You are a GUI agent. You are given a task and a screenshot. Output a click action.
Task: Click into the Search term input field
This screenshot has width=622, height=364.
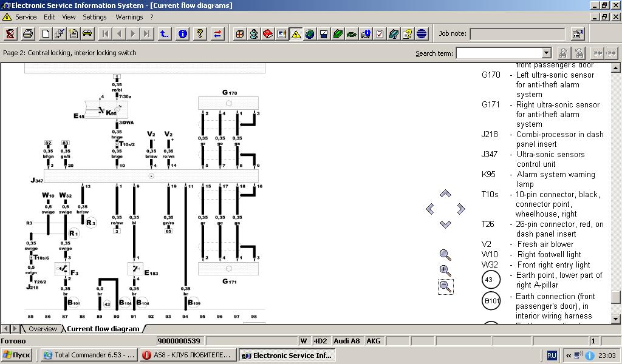(x=498, y=53)
